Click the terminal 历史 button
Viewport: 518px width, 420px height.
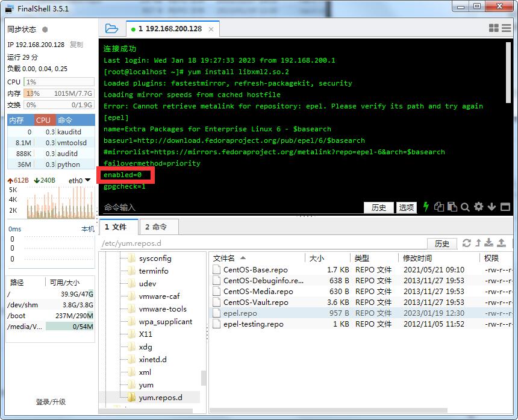(x=379, y=207)
